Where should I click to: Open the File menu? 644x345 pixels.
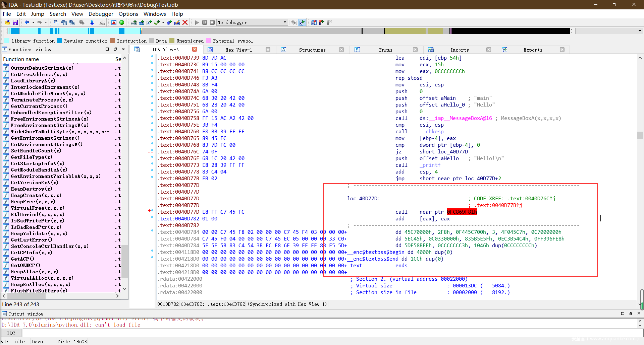tap(7, 14)
